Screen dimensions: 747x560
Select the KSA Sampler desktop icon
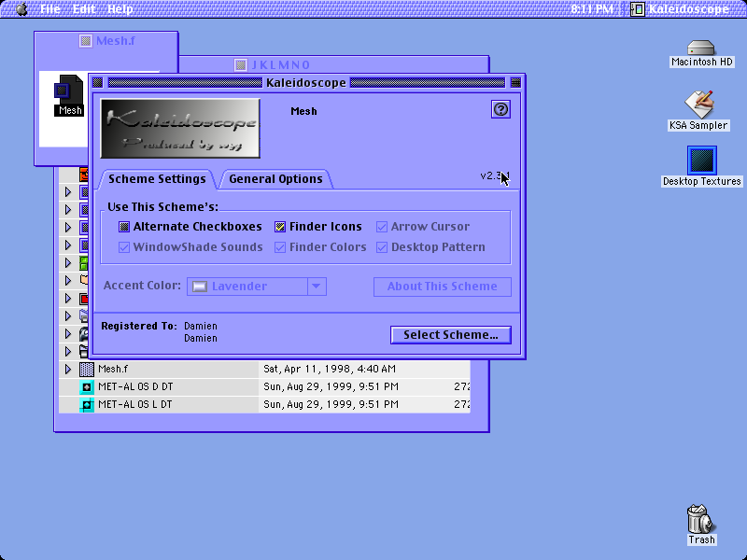[x=698, y=105]
